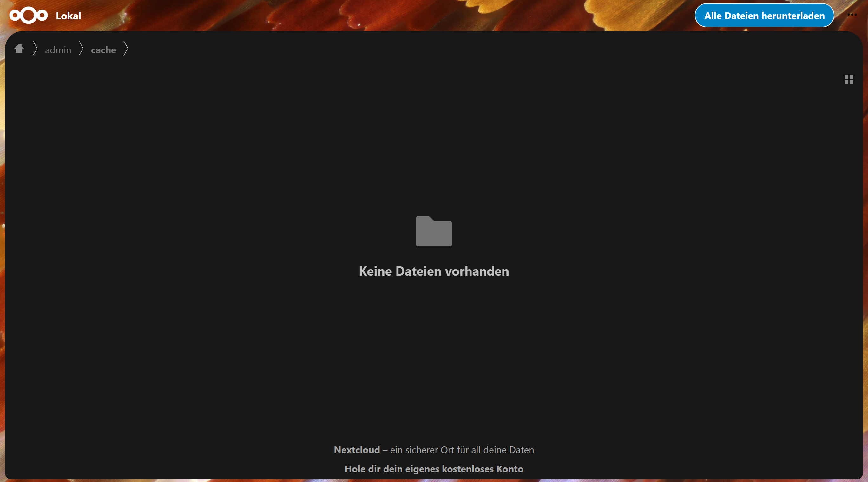Click Hole dir dein eigenes kostenloses Konto
This screenshot has height=482, width=868.
434,469
